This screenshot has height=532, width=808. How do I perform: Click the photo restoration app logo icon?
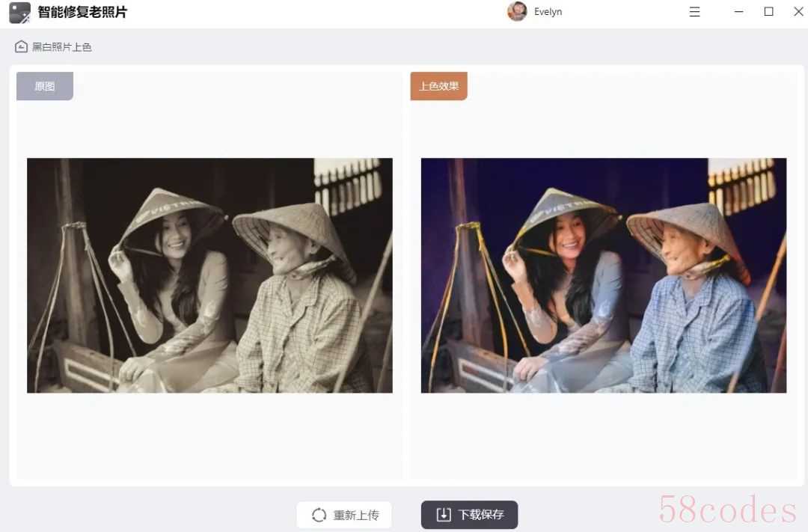pyautogui.click(x=19, y=13)
